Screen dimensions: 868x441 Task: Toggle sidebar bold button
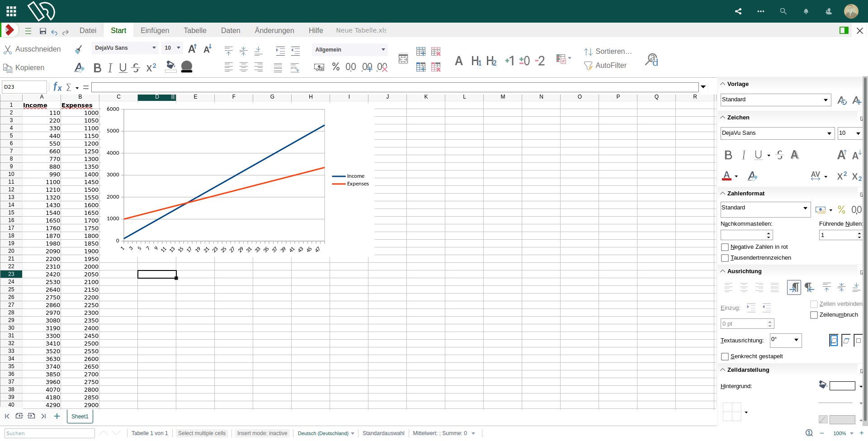728,155
